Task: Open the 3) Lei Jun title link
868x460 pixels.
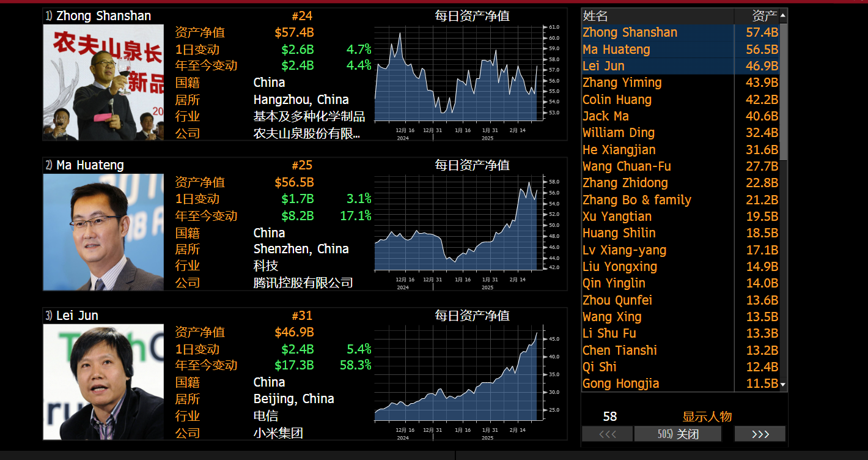Action: 72,316
